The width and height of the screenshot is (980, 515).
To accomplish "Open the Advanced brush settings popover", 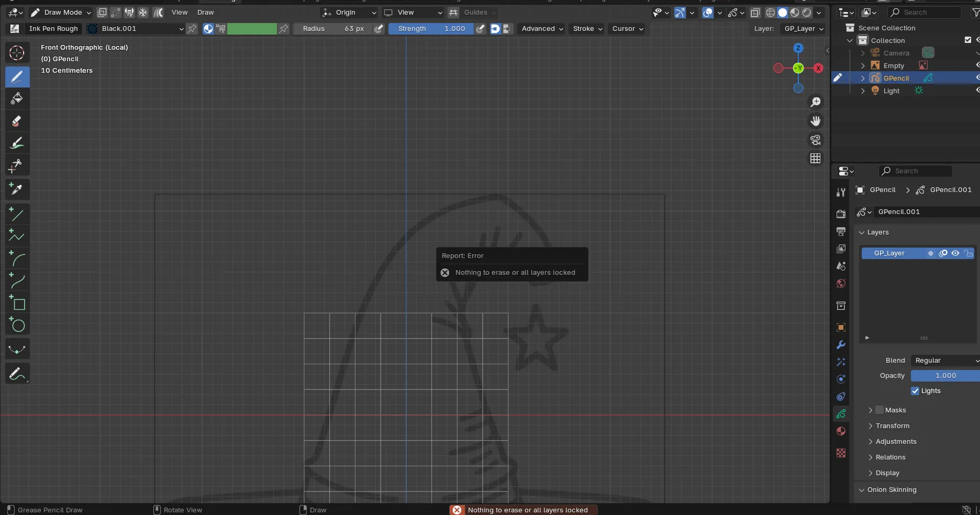I will click(x=542, y=29).
